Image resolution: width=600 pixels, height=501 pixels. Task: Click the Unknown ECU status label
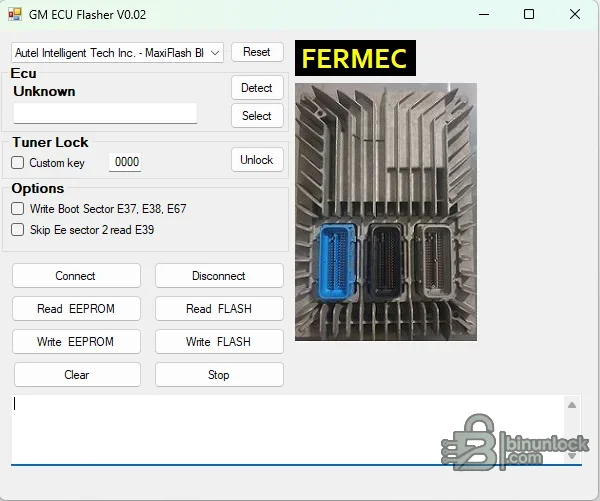(44, 91)
